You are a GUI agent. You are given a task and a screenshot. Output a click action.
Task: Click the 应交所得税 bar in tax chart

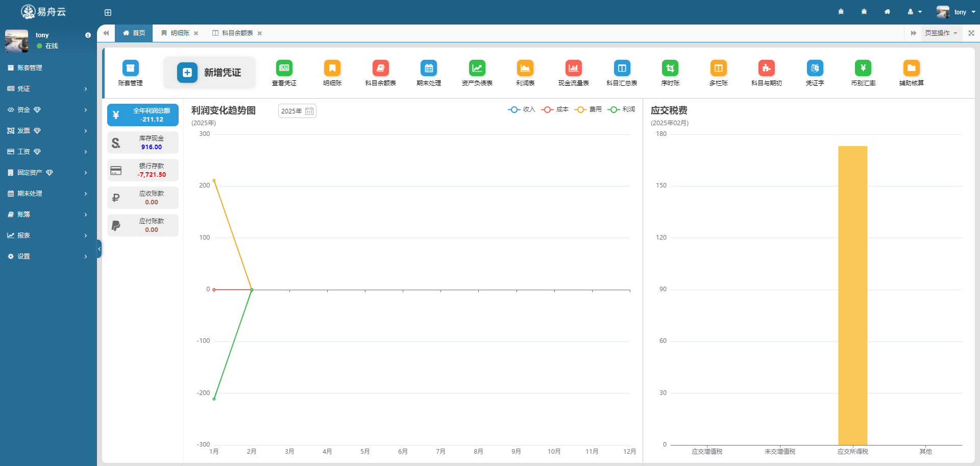[852, 295]
